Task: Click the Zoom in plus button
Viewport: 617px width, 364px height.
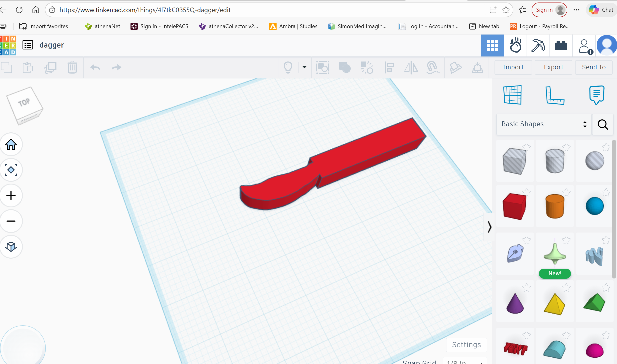Action: 11,195
